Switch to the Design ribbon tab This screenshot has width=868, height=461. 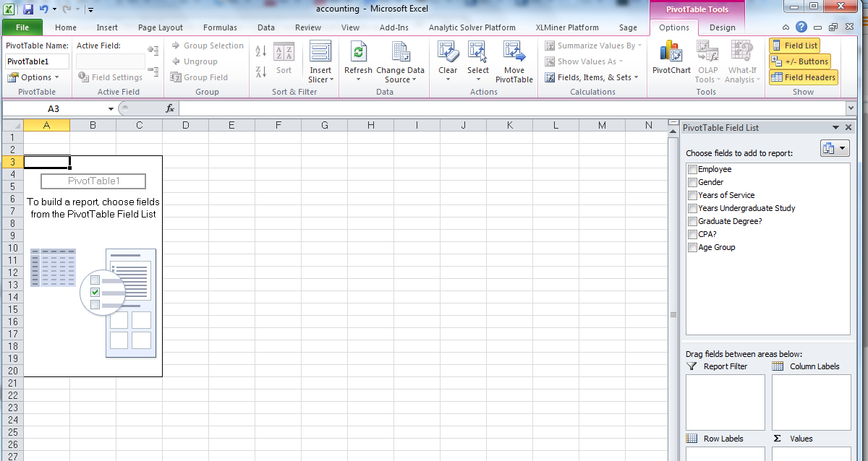click(722, 27)
